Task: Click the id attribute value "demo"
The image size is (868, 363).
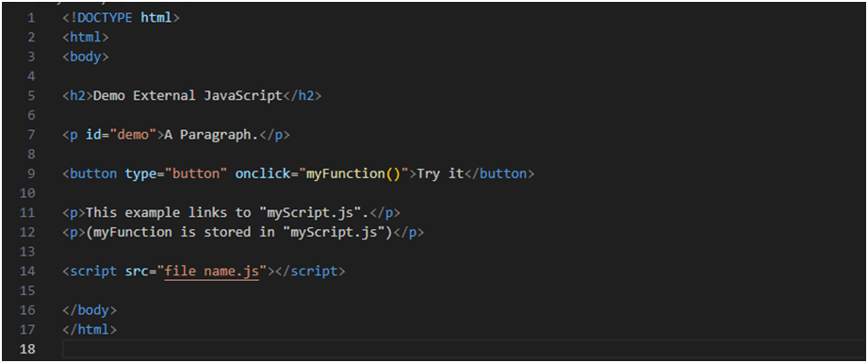Action: click(x=133, y=135)
